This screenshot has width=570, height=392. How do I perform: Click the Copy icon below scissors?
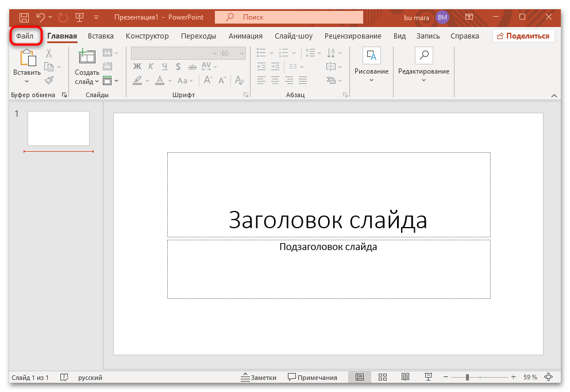point(48,66)
